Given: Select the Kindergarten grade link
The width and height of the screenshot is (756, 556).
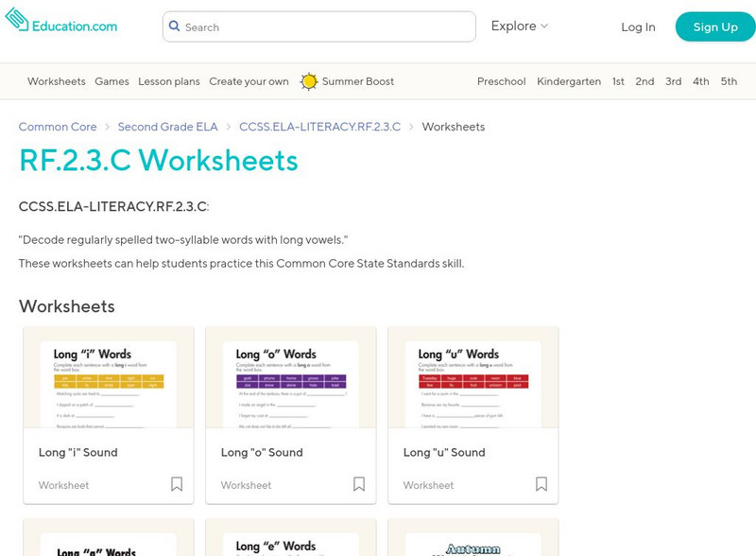Looking at the screenshot, I should [569, 82].
